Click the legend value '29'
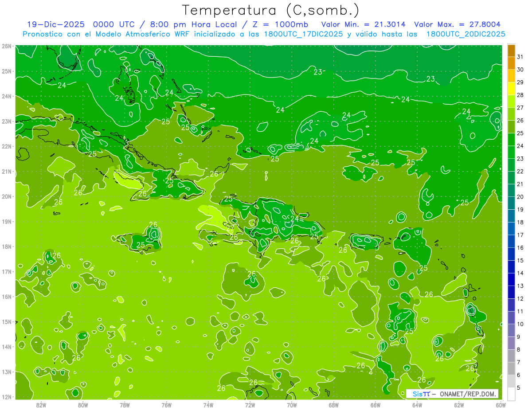532x411 pixels. (x=520, y=82)
